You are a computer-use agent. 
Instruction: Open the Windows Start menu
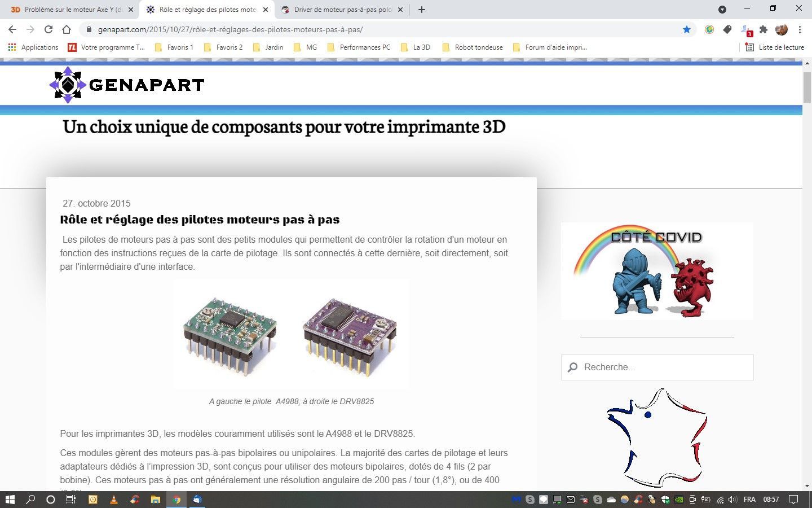(x=10, y=500)
